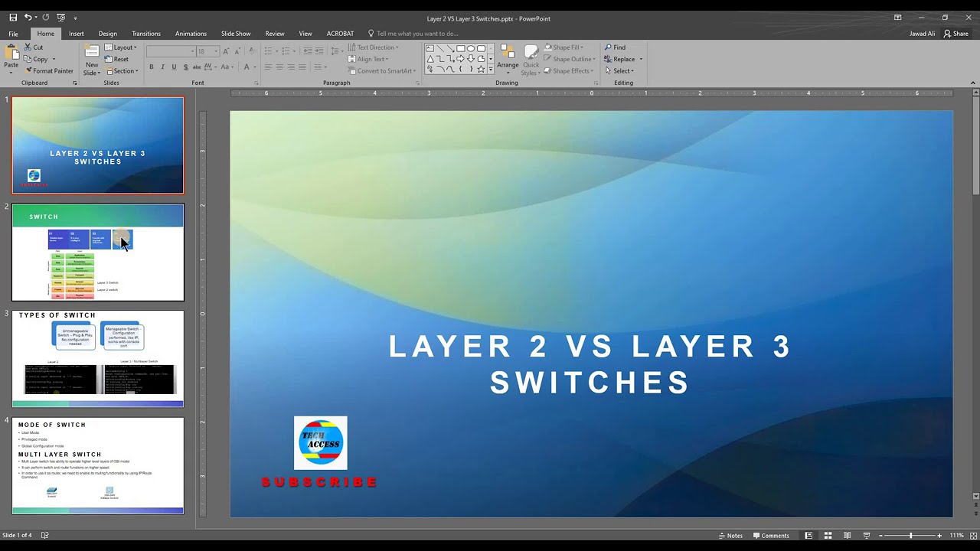Viewport: 980px width, 551px height.
Task: Click Convert to SmartArt icon
Action: [x=381, y=70]
